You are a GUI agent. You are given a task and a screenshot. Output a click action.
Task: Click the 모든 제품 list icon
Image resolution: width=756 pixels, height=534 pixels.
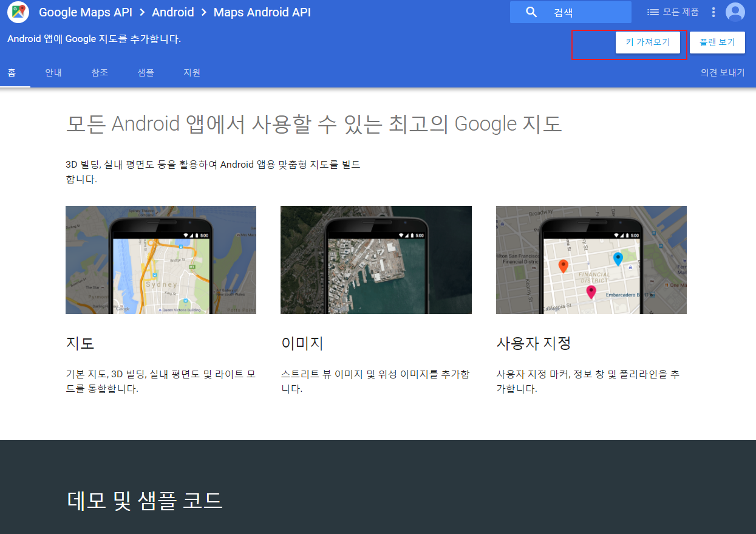[x=653, y=12]
